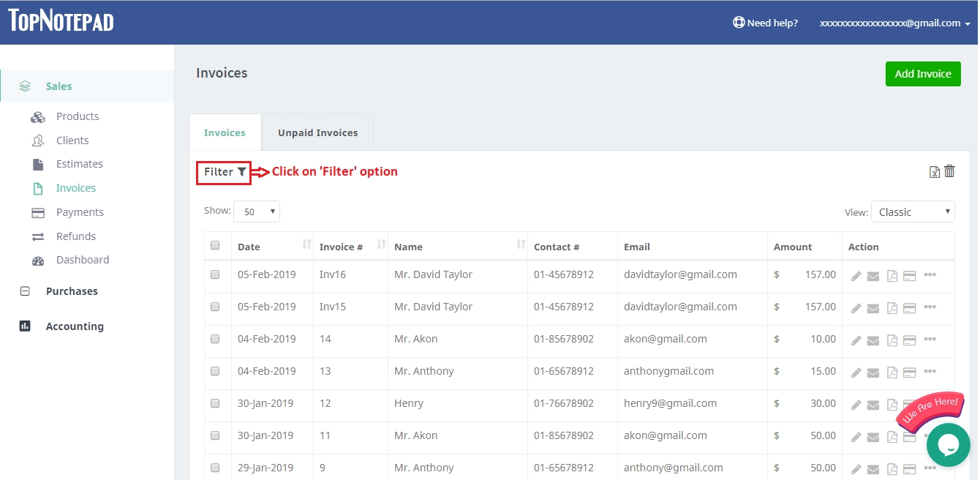Expand the account email dropdown at top right

pyautogui.click(x=894, y=23)
